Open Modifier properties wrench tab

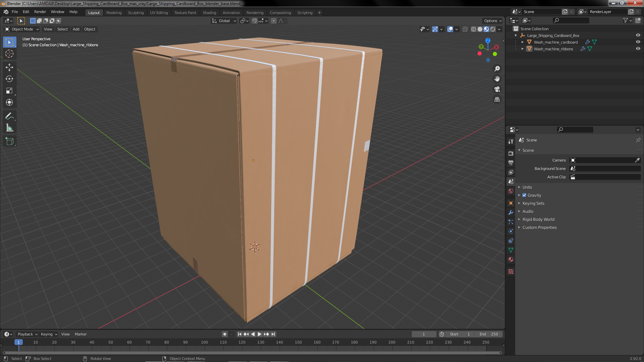[511, 213]
